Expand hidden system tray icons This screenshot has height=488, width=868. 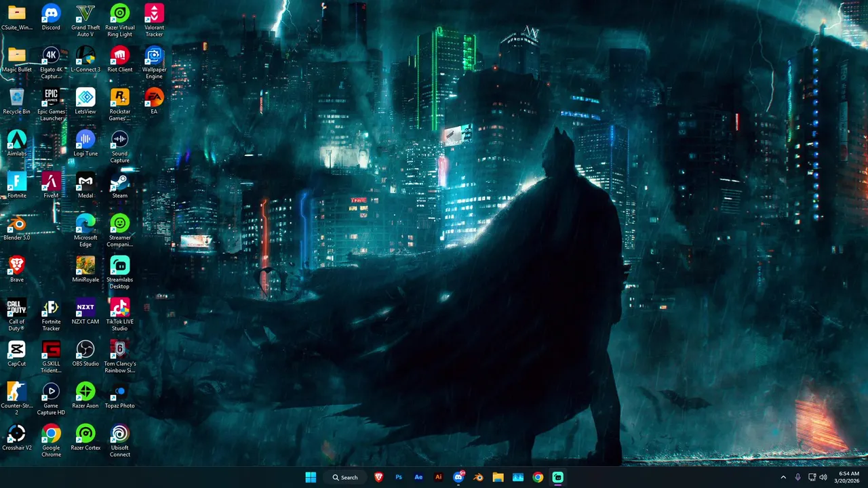click(783, 477)
